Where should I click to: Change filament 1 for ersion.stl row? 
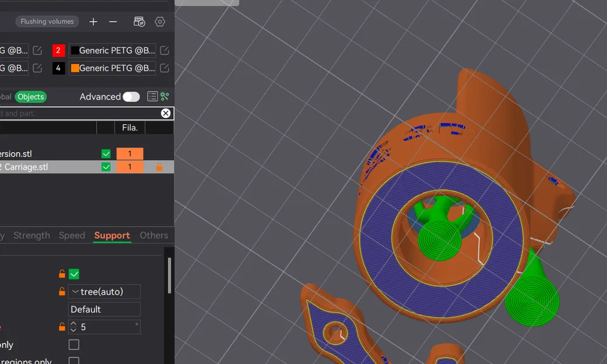(129, 154)
